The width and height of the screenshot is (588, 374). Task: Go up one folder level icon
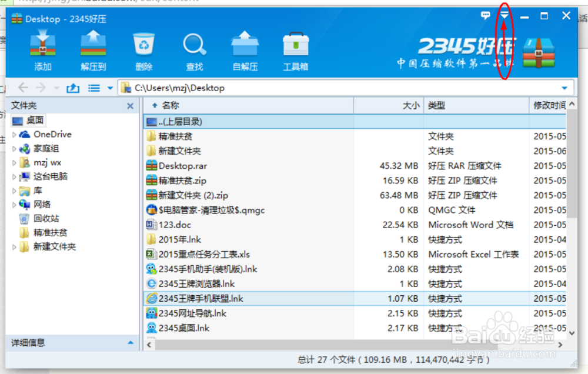[73, 88]
